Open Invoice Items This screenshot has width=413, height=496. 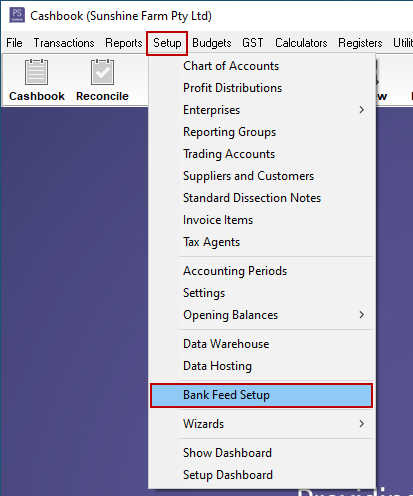point(218,220)
